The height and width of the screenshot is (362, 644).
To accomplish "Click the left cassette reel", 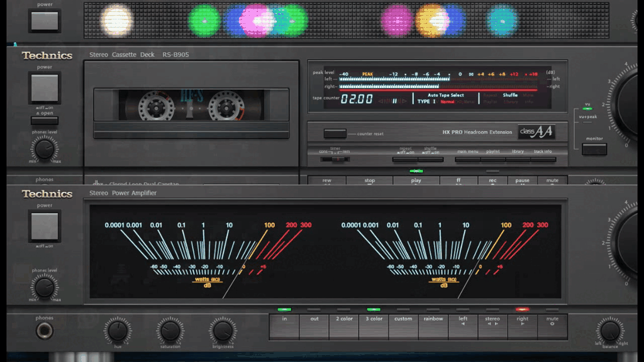I will click(x=156, y=107).
